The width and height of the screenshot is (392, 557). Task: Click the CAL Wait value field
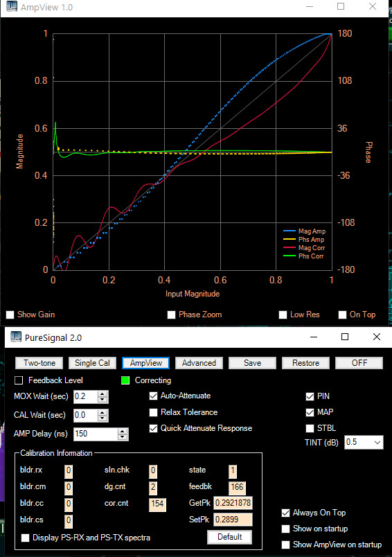(x=86, y=415)
